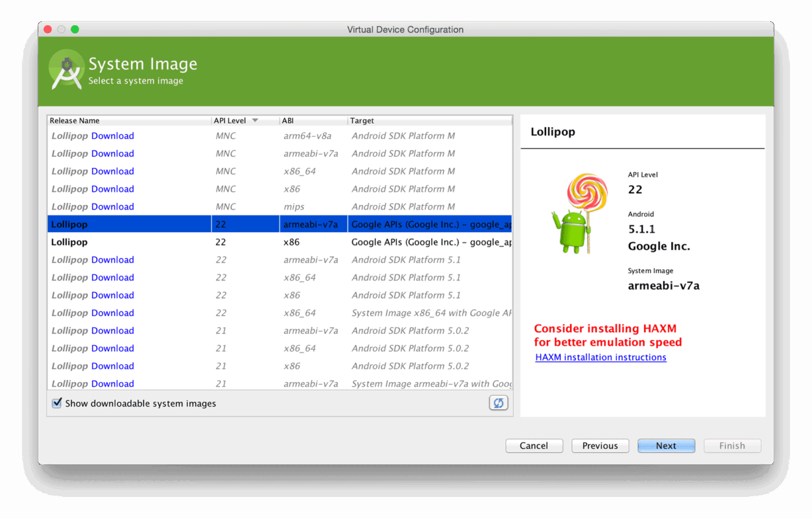
Task: Select Lollipop 22 x86 Google APIs row
Action: [280, 242]
